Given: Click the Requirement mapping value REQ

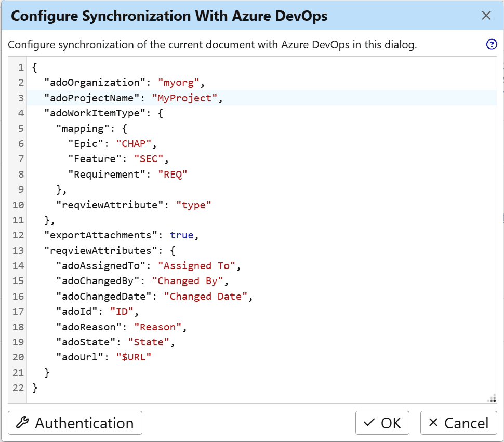Looking at the screenshot, I should pos(173,174).
